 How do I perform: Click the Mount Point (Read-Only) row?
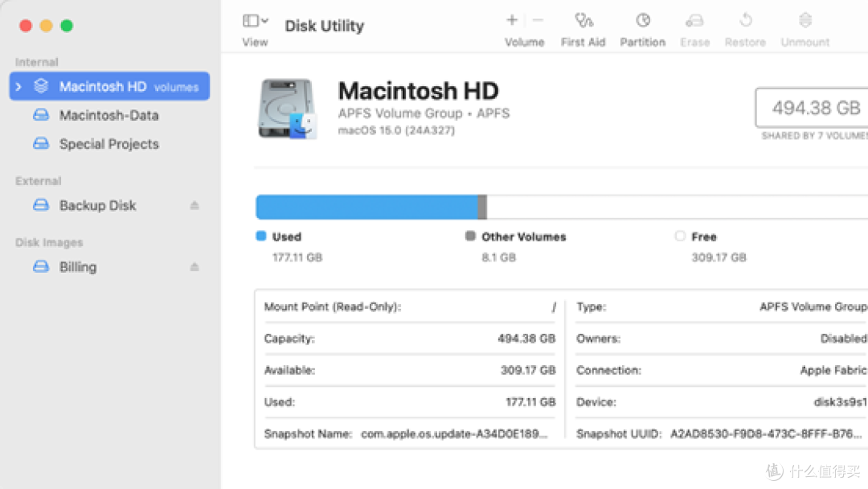(410, 306)
